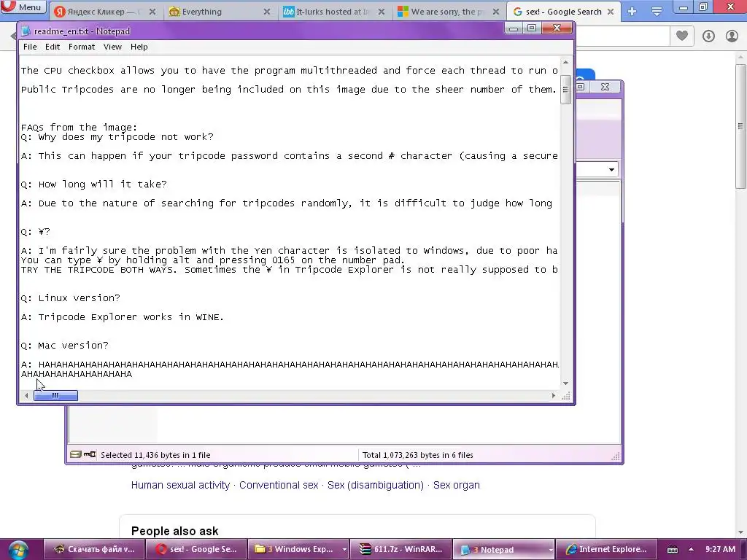Image resolution: width=747 pixels, height=560 pixels.
Task: Open the Windows Explorer taskbar group
Action: (x=294, y=549)
